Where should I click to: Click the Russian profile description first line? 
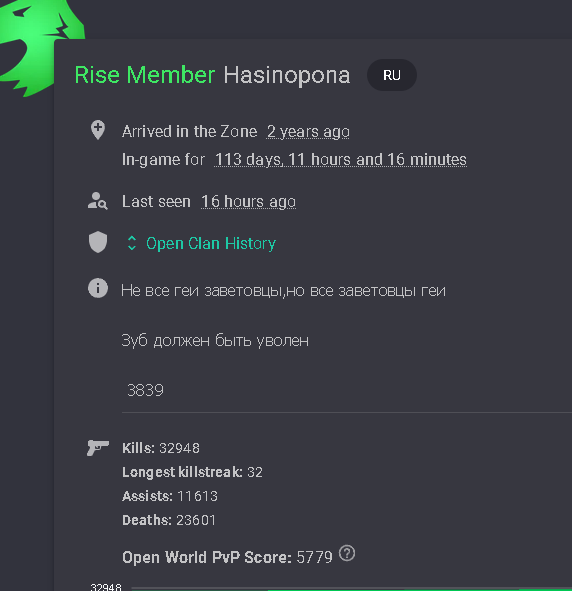283,291
